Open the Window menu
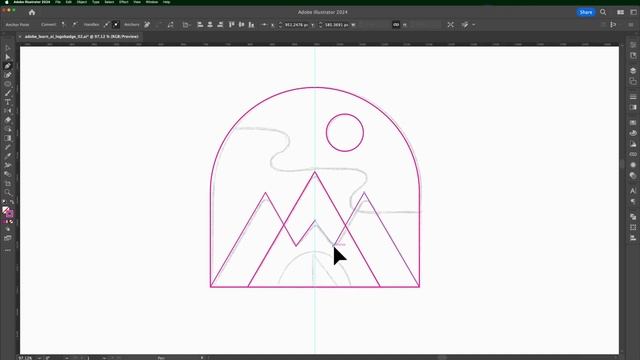Viewport: 640px width, 360px height. click(x=151, y=2)
